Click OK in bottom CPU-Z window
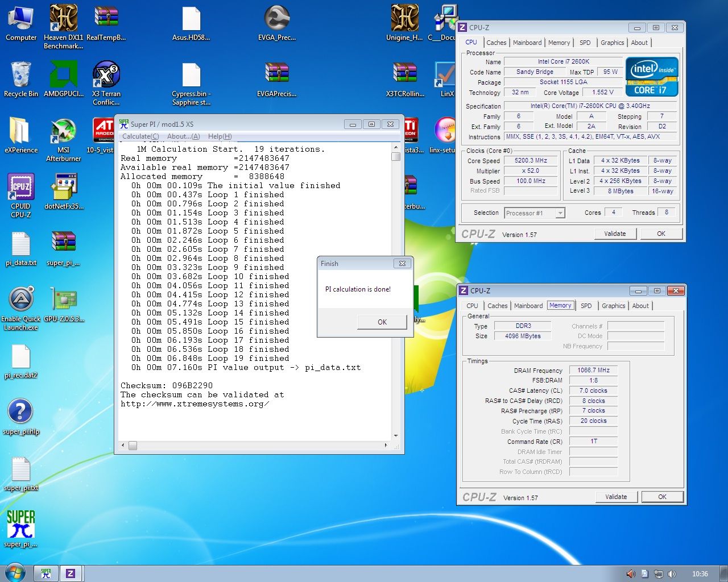The height and width of the screenshot is (582, 728). click(x=662, y=497)
